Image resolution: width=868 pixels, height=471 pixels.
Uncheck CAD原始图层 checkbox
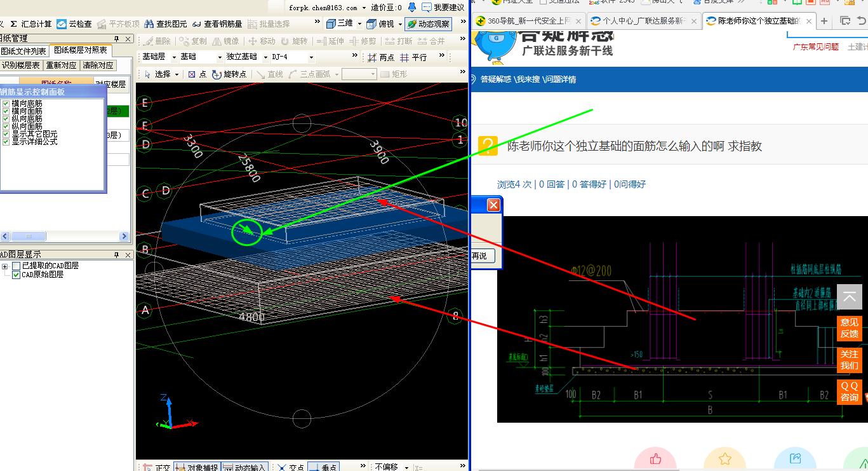[17, 275]
